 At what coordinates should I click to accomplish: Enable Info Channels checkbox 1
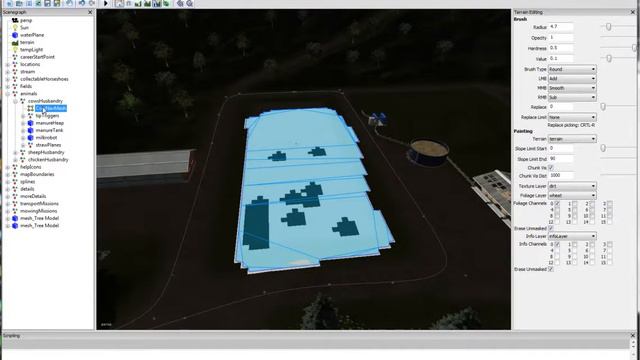point(575,244)
